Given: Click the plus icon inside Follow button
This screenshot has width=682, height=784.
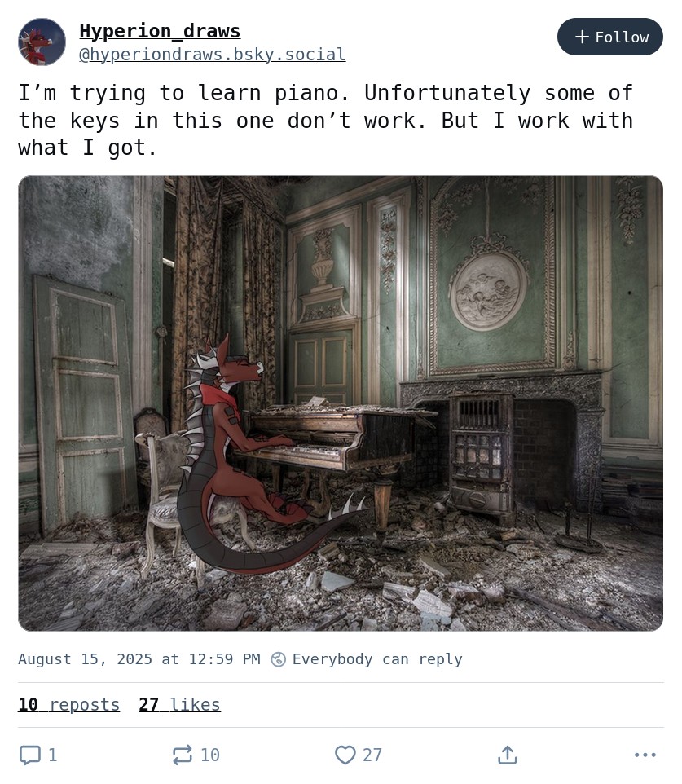Looking at the screenshot, I should (582, 37).
